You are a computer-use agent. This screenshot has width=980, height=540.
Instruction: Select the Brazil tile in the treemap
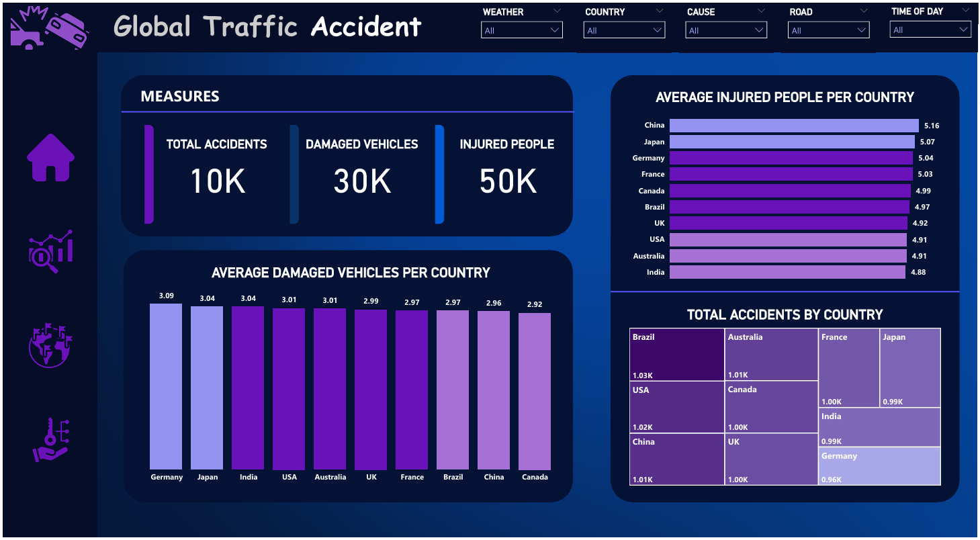tap(676, 355)
